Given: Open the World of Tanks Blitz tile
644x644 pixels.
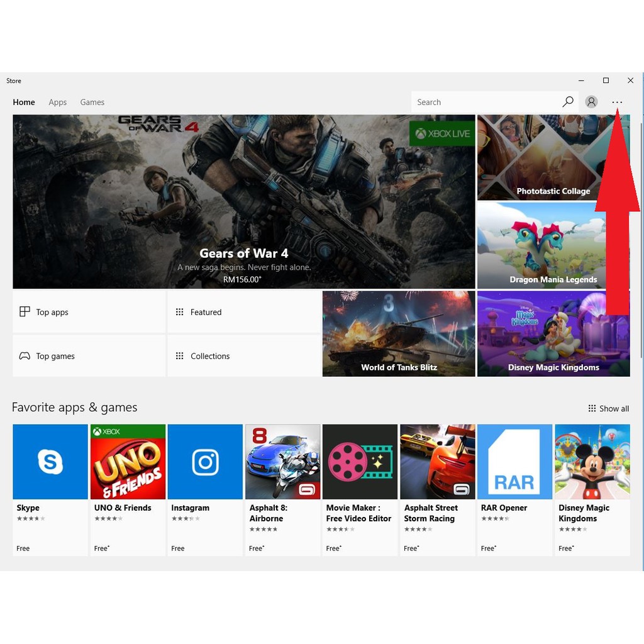Looking at the screenshot, I should 399,333.
